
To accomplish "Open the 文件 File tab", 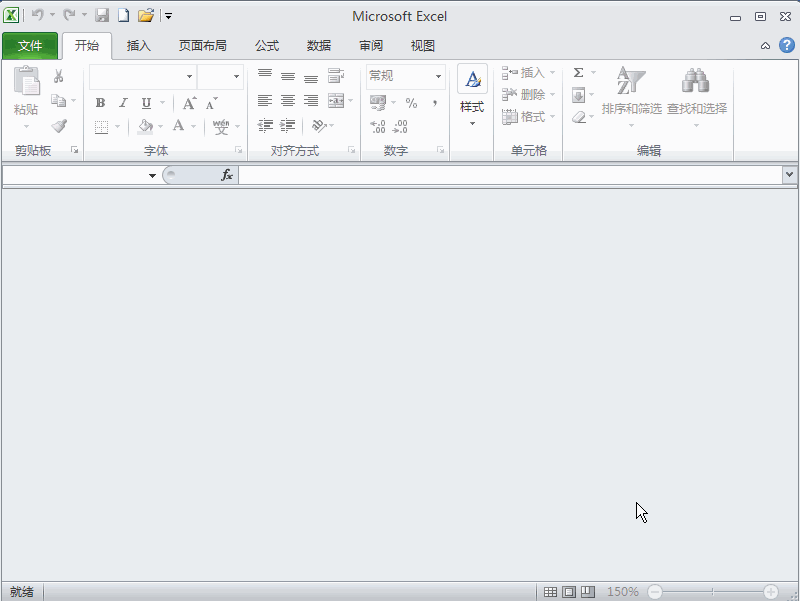I will coord(30,46).
